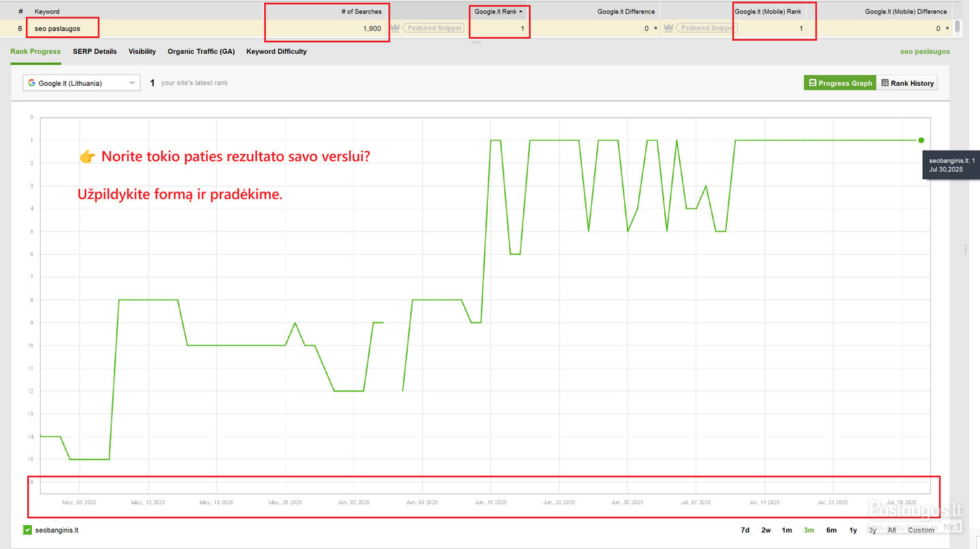Click the Featured Snippet tag beside Google.lt Rank
The image size is (980, 549).
pos(434,28)
